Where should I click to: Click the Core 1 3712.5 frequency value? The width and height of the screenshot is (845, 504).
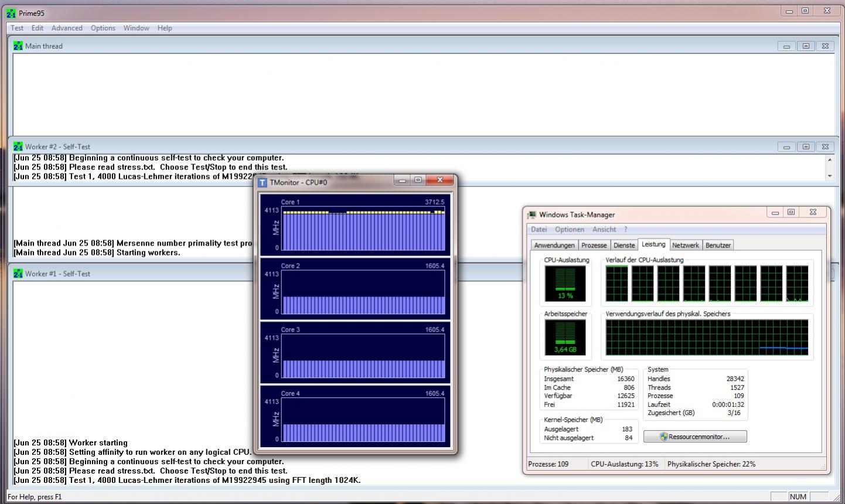(x=434, y=202)
